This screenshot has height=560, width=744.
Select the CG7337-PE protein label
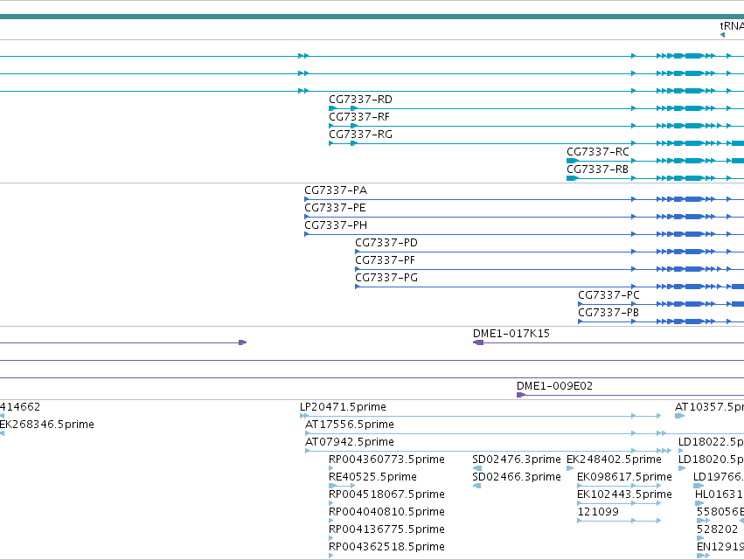coord(335,208)
